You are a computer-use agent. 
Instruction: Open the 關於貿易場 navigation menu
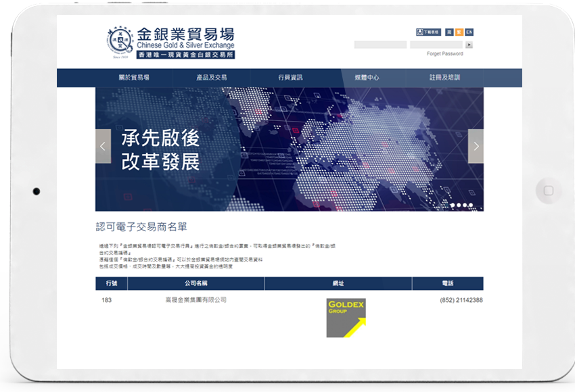tap(134, 77)
